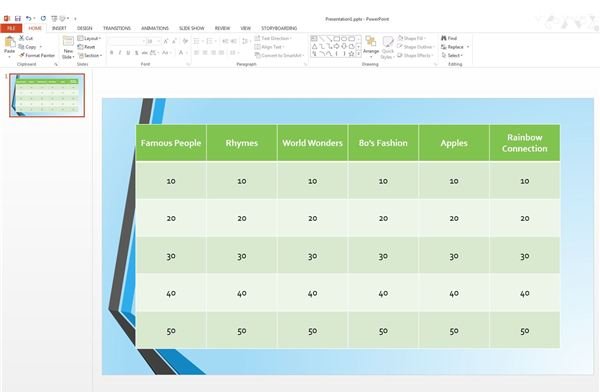This screenshot has height=392, width=600.
Task: Click the 'World Wonders' table header cell
Action: (312, 143)
